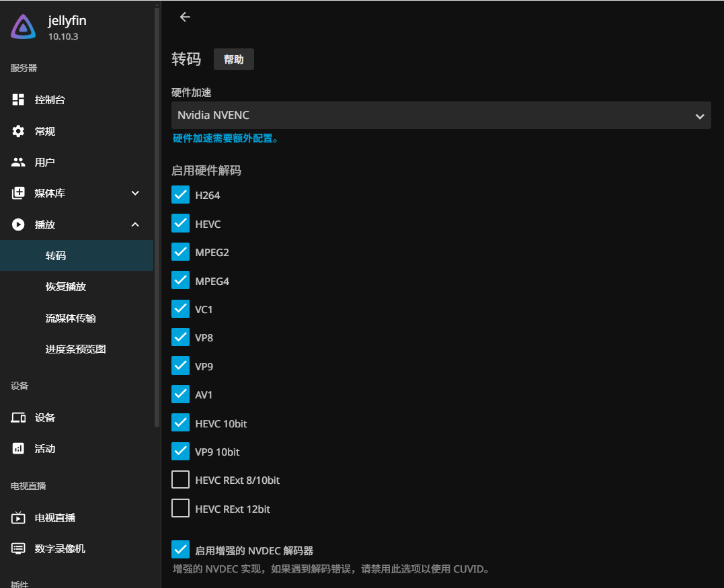This screenshot has width=724, height=588.
Task: Go to the 常规 settings page
Action: point(77,131)
